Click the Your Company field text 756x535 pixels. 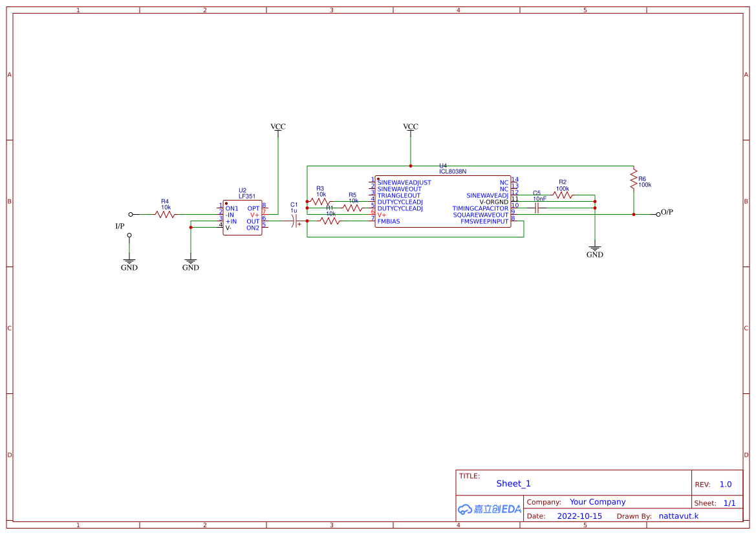[598, 502]
